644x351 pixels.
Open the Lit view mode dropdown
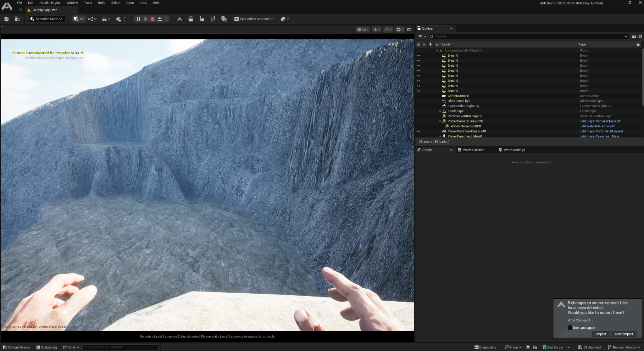point(363,30)
